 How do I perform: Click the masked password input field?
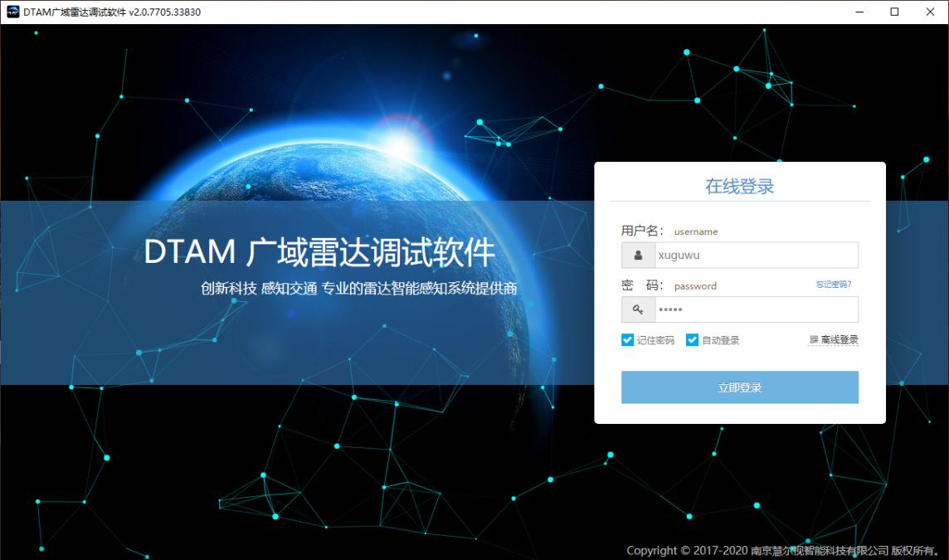[755, 309]
